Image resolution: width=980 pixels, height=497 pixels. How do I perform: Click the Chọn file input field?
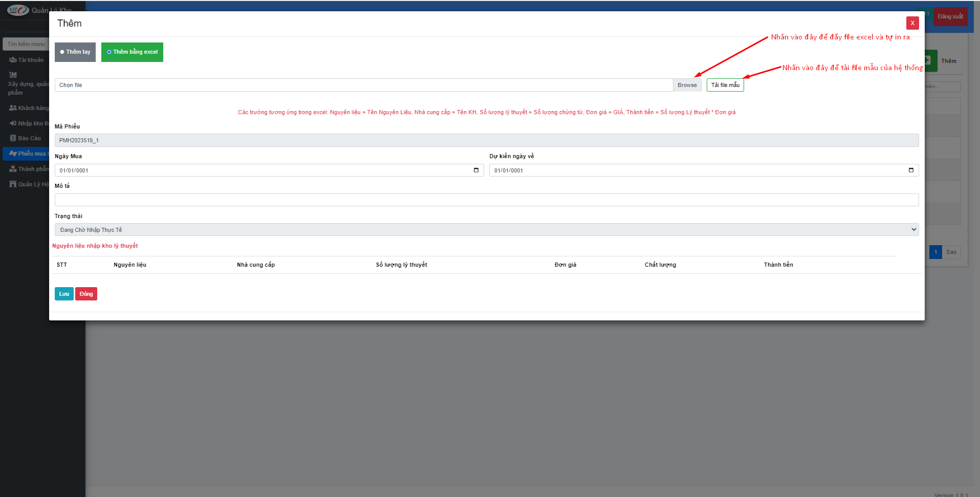point(364,85)
